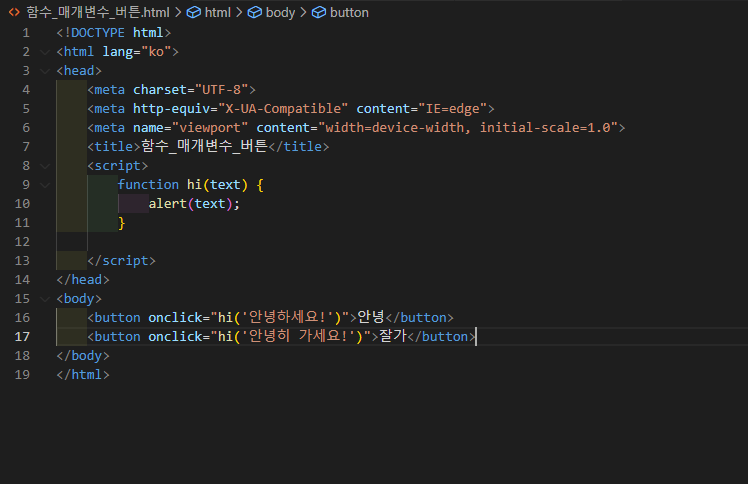This screenshot has width=748, height=484.
Task: Click the "width=device-width, initial-scale=1.0" string
Action: click(x=468, y=128)
